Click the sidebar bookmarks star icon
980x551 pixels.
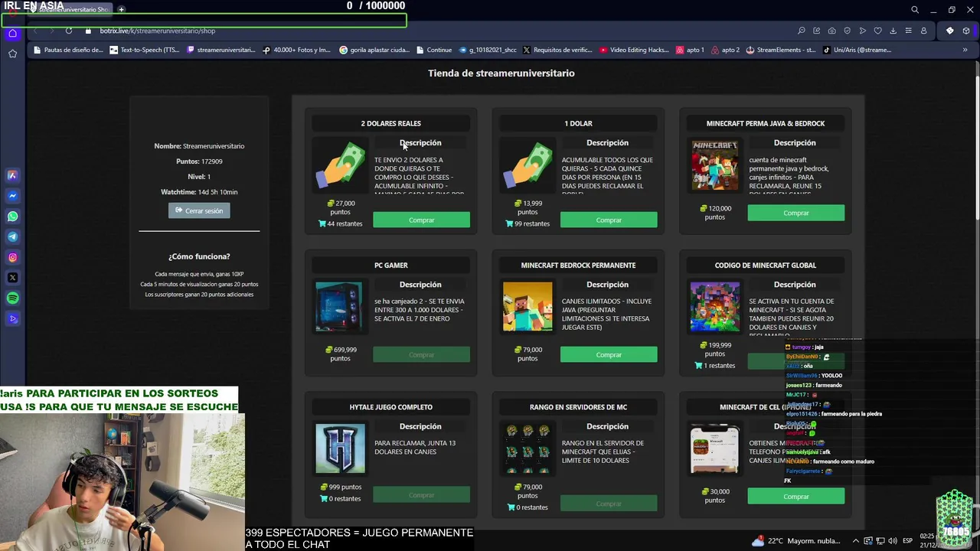12,54
